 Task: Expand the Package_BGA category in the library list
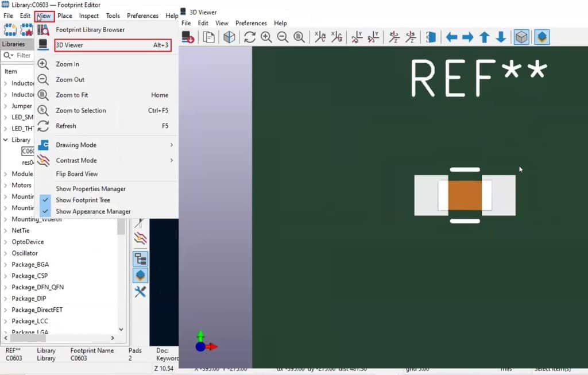[x=6, y=264]
